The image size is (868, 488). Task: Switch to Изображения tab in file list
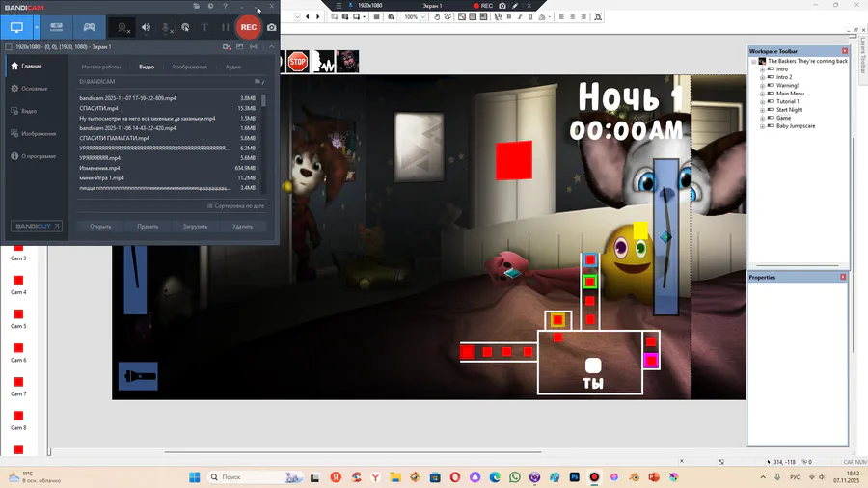click(189, 67)
